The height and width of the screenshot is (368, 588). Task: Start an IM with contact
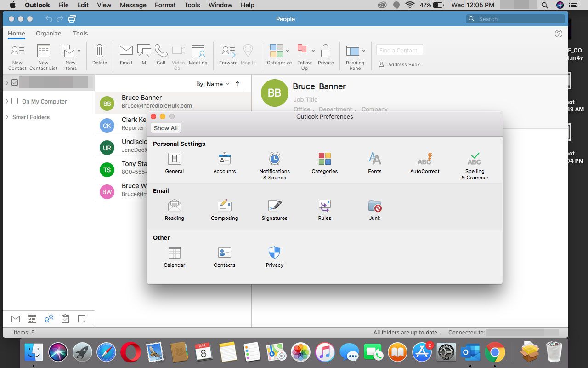(x=143, y=55)
